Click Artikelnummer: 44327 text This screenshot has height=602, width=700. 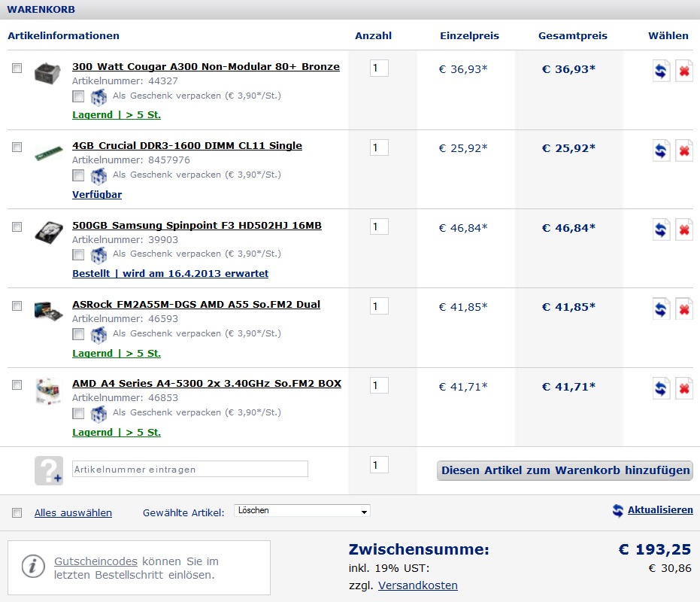tap(125, 81)
